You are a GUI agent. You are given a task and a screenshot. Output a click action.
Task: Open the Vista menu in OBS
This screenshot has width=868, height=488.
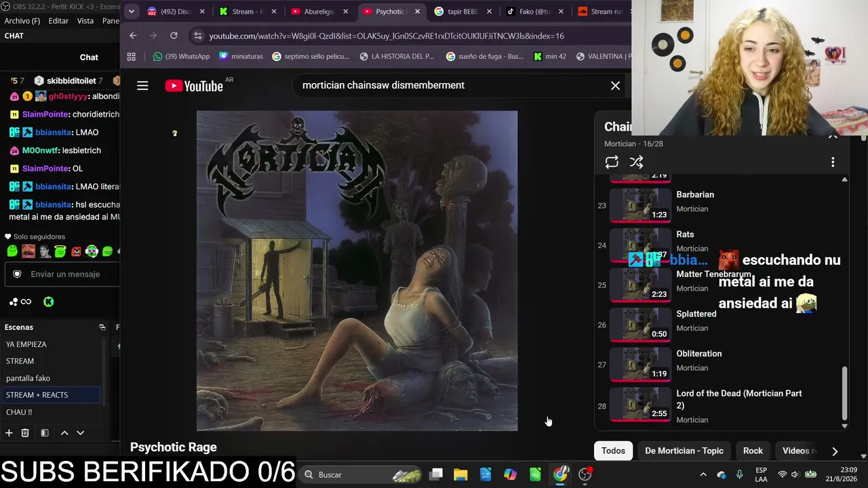click(x=85, y=21)
